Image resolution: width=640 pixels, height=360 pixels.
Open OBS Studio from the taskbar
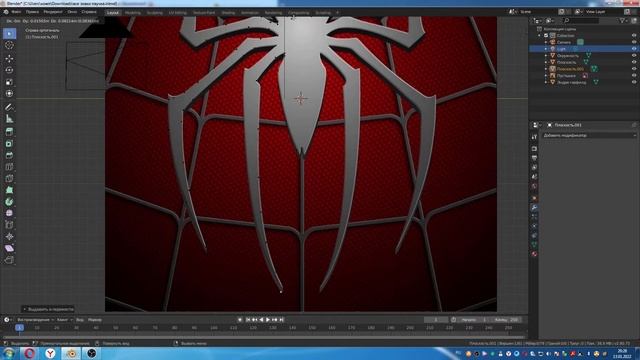pos(91,353)
